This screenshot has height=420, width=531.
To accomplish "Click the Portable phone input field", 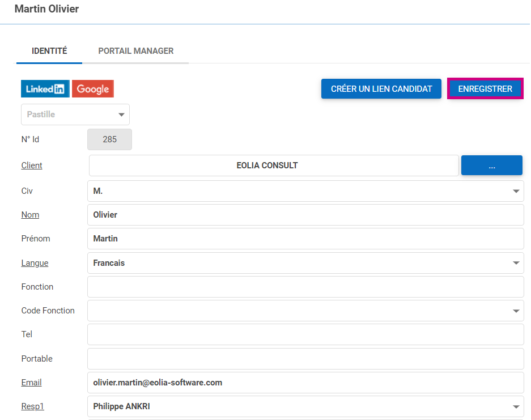I will [305, 359].
